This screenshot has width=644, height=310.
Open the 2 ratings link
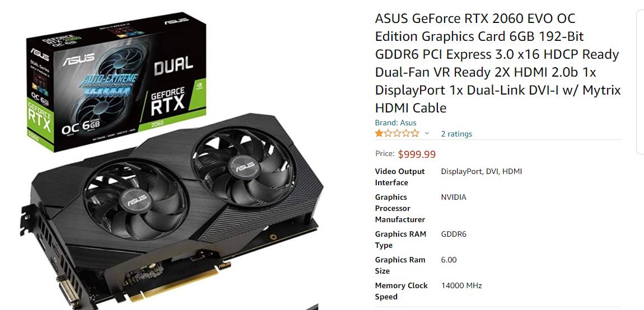[x=456, y=134]
